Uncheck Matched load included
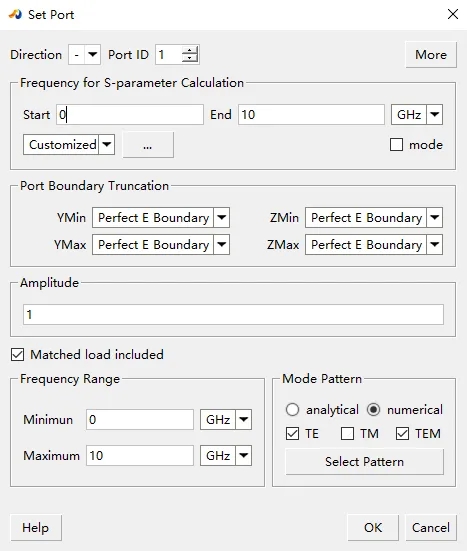The height and width of the screenshot is (551, 467). pos(17,355)
